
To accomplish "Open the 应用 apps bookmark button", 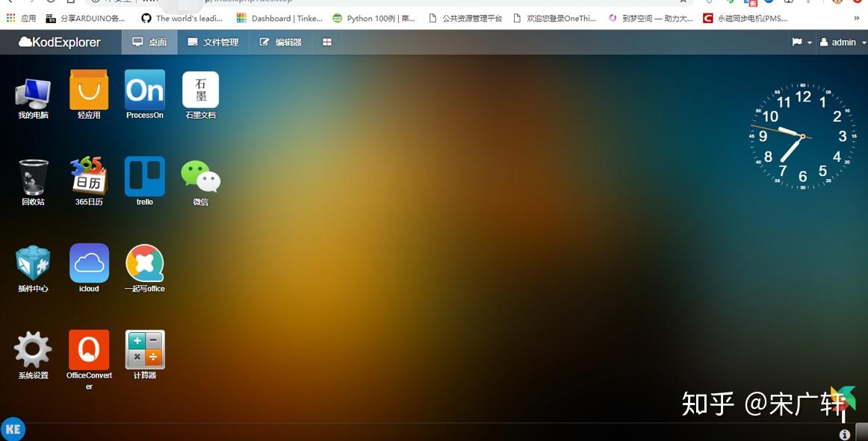I will tap(21, 18).
